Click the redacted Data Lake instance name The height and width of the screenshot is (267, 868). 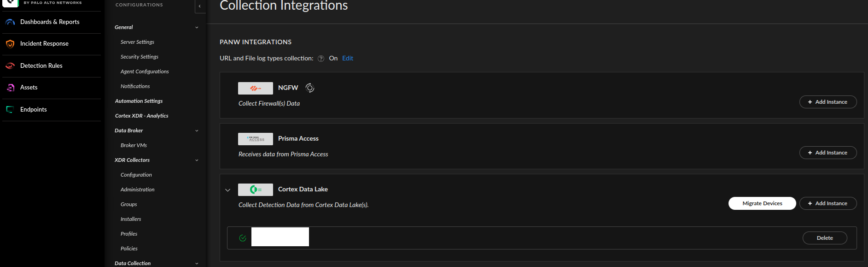coord(280,237)
